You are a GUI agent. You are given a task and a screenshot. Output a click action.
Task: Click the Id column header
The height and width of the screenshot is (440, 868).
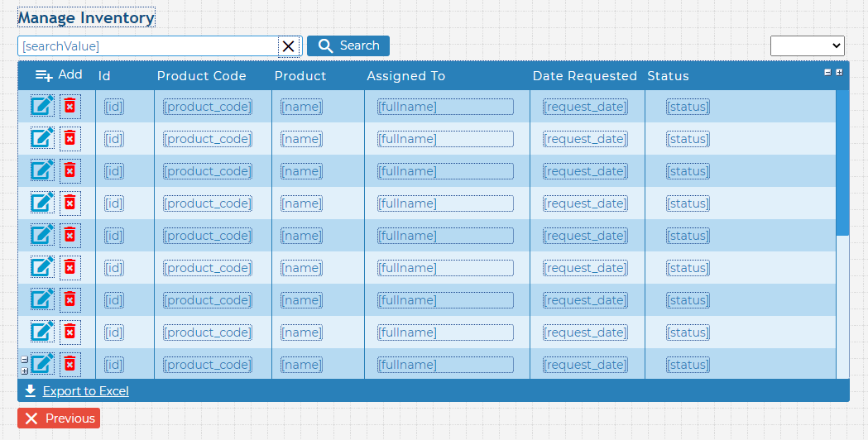coord(104,76)
